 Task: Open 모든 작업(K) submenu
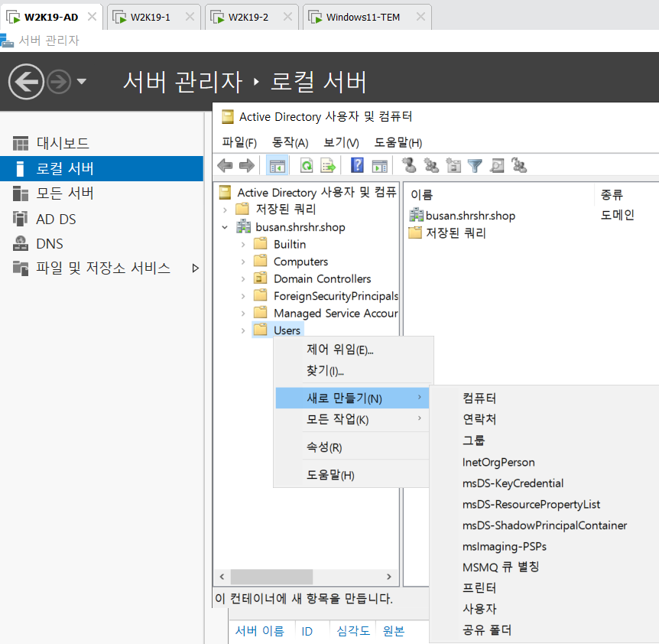click(x=352, y=420)
